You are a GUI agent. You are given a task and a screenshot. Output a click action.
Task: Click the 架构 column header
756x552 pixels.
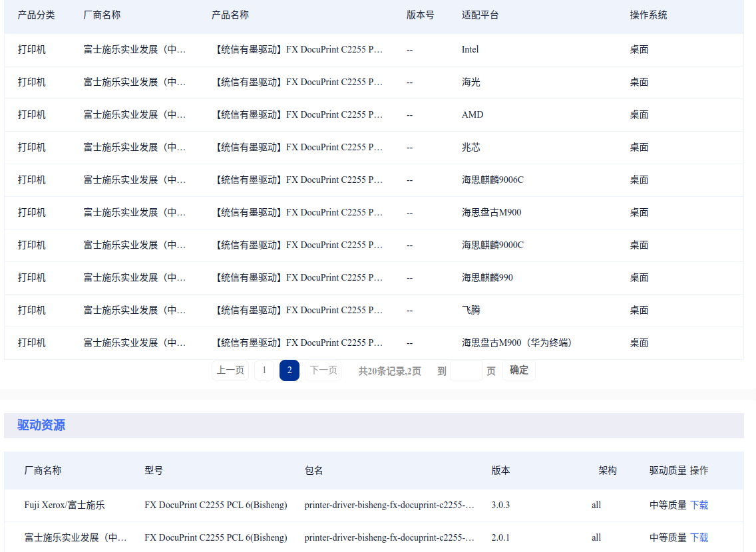tap(608, 471)
